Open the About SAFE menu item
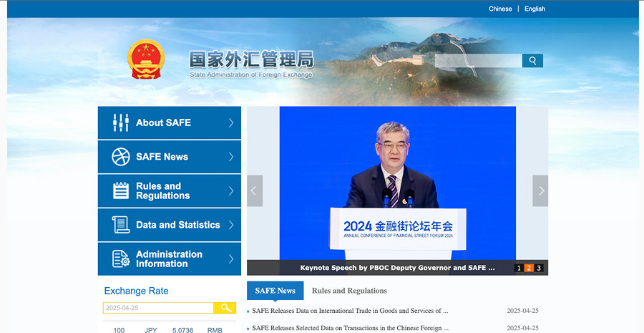 169,122
